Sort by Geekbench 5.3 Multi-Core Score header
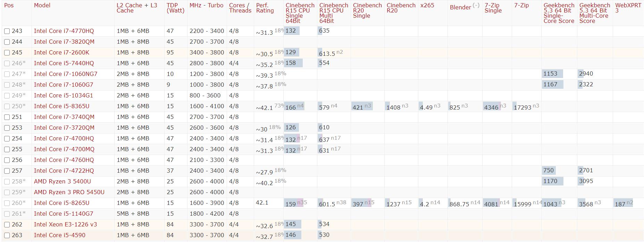The height and width of the screenshot is (242, 644). 595,13
